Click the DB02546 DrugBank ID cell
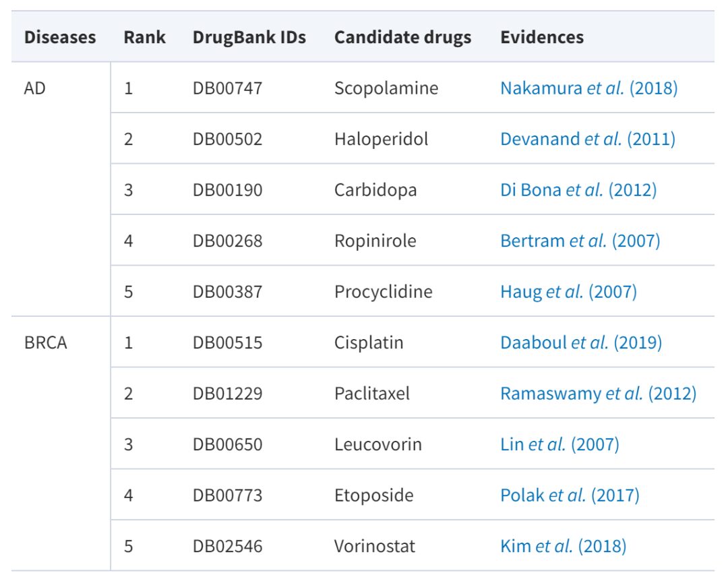The width and height of the screenshot is (728, 577). (227, 546)
